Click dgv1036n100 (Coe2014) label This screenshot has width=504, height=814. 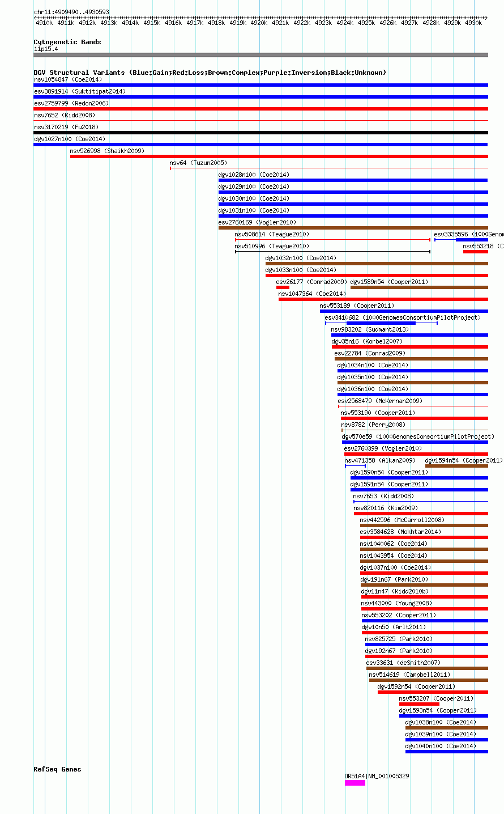(x=373, y=389)
